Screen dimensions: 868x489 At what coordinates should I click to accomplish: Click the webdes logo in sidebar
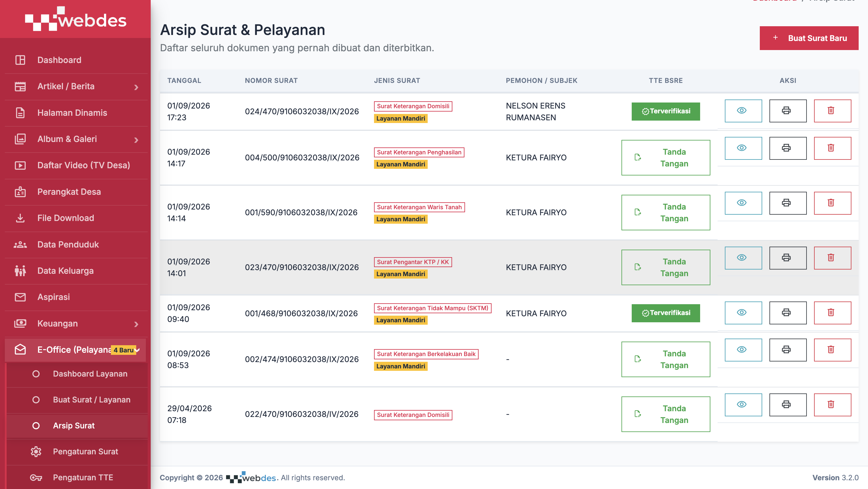(75, 19)
